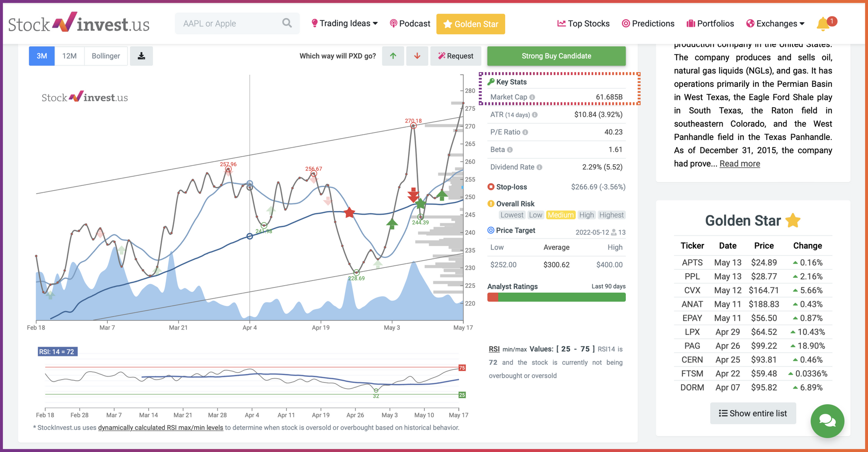Open the Read more link
This screenshot has width=868, height=452.
(740, 164)
